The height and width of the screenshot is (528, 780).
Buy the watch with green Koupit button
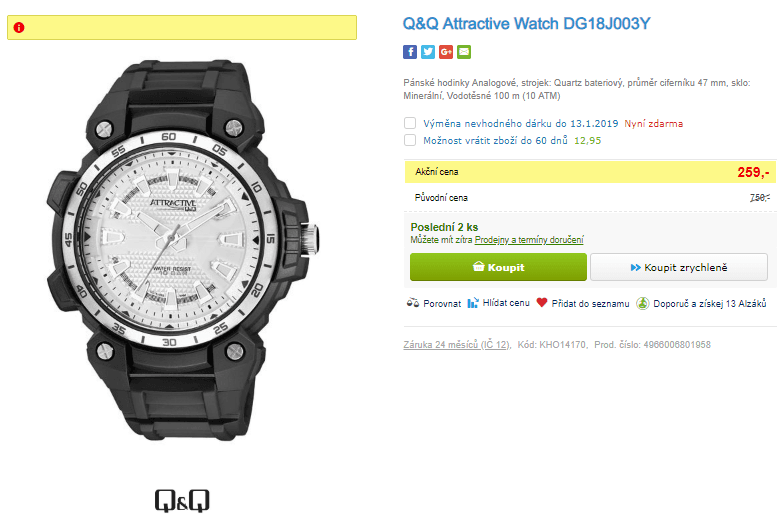click(x=498, y=267)
